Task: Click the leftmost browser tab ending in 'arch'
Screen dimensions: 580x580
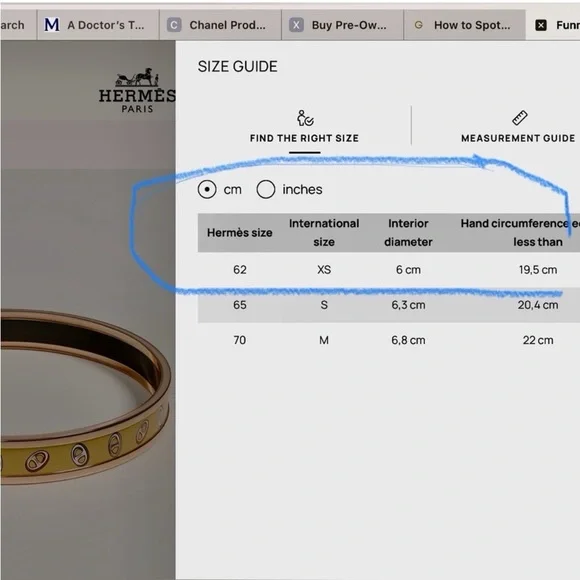Action: (18, 25)
